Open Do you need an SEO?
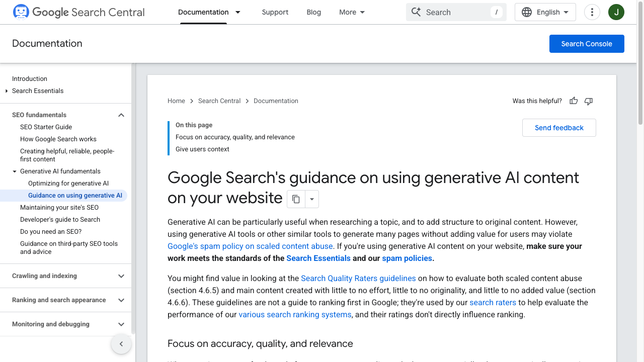This screenshot has width=644, height=362. click(51, 232)
